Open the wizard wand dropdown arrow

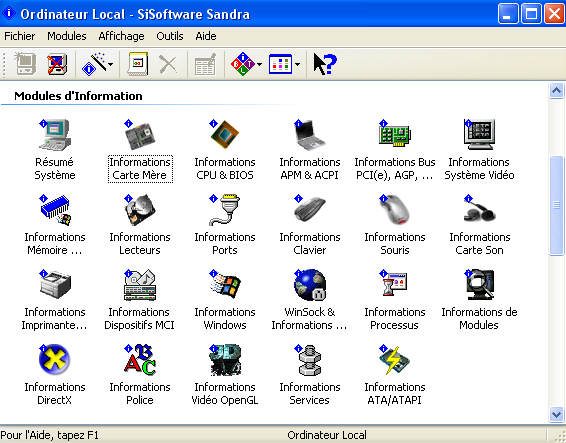110,65
